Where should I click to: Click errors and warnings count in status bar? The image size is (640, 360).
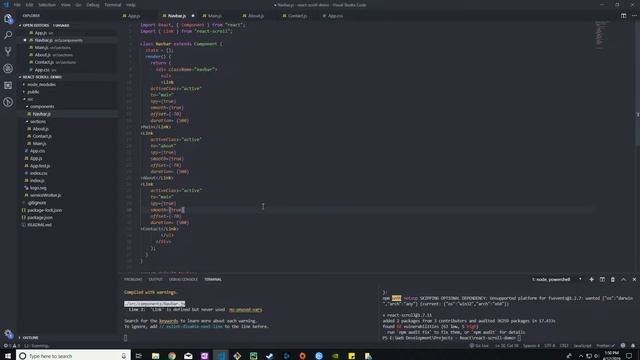tap(12, 346)
